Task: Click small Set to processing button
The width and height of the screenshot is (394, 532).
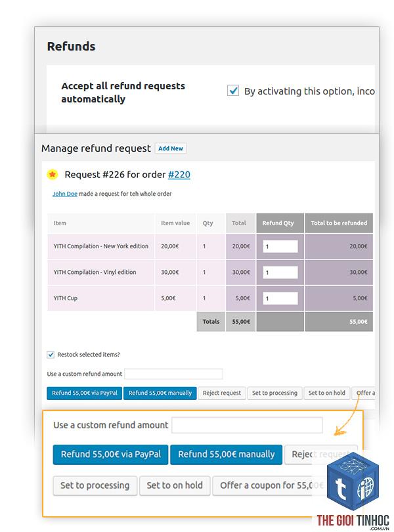Action: pos(274,393)
